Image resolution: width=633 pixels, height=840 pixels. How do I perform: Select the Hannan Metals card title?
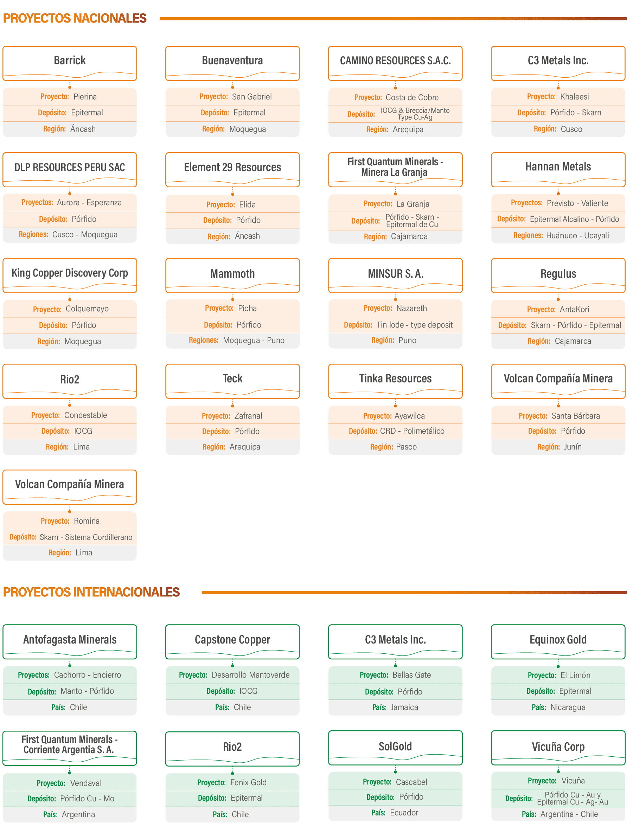point(558,166)
